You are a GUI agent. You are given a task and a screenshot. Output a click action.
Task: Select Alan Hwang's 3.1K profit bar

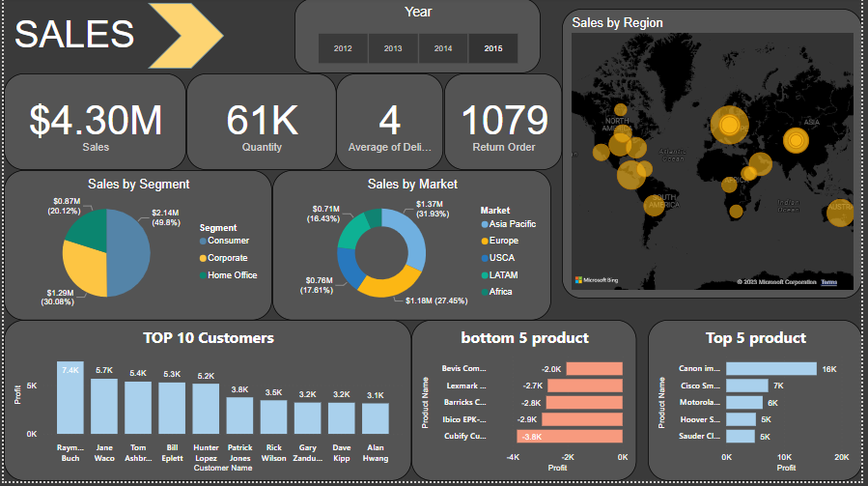click(376, 417)
